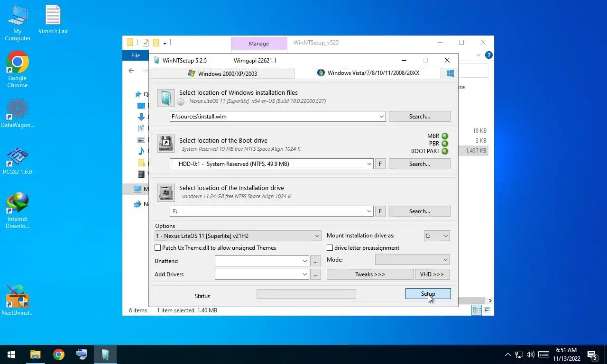The image size is (607, 364).
Task: Open the Nexus LiteOS edition dropdown
Action: point(238,236)
